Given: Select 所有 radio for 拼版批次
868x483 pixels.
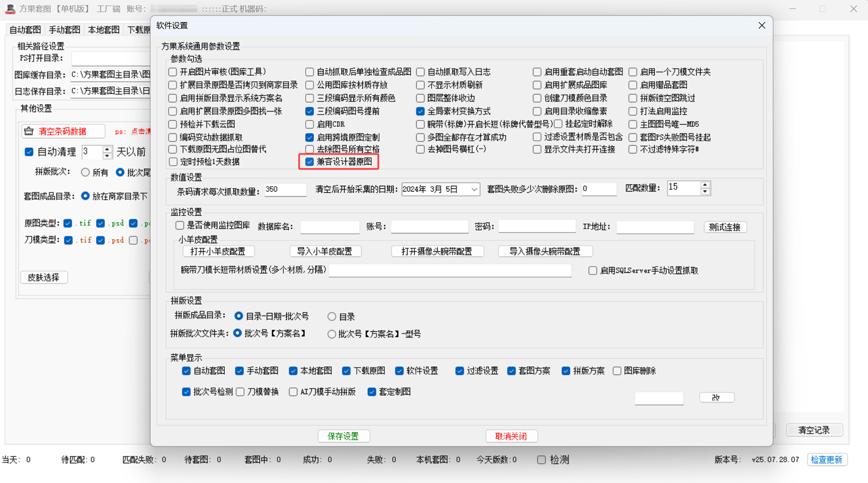Looking at the screenshot, I should pos(85,173).
